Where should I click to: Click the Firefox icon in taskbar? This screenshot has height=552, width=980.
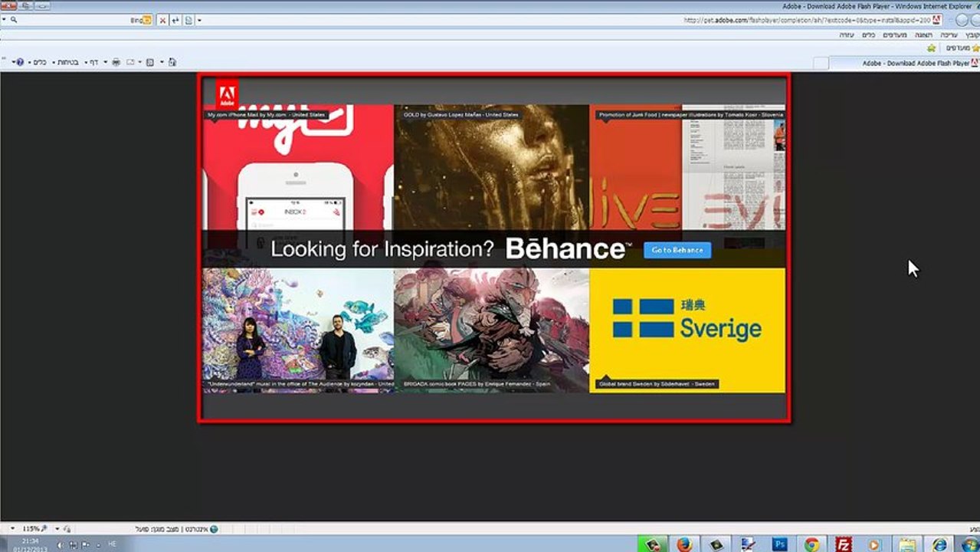(683, 544)
